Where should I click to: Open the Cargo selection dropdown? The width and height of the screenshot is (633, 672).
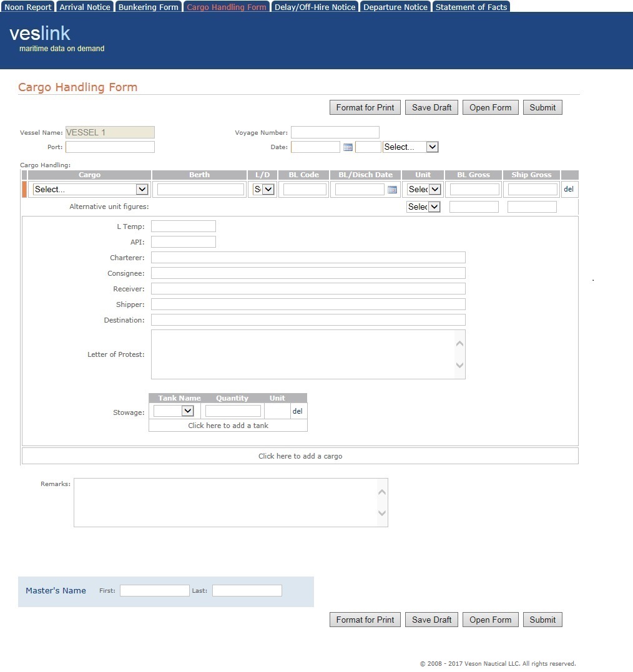91,189
